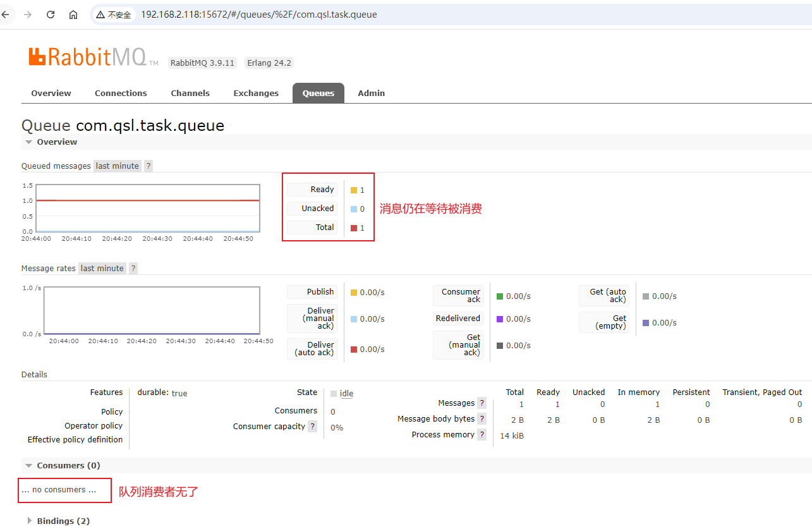The width and height of the screenshot is (812, 529).
Task: Click the 'Transient, Paged Out' column header
Action: 762,392
